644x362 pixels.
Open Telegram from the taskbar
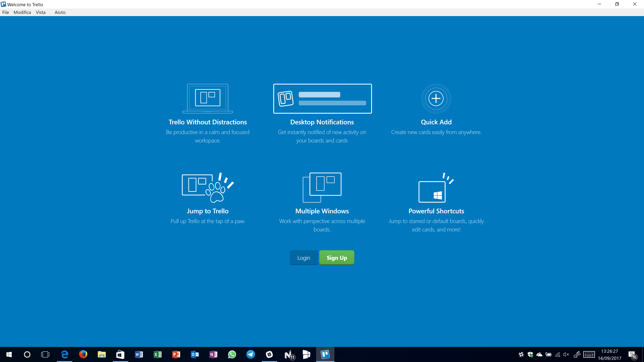251,354
